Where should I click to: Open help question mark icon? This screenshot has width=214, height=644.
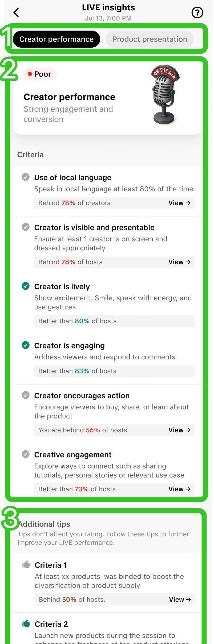[x=197, y=13]
